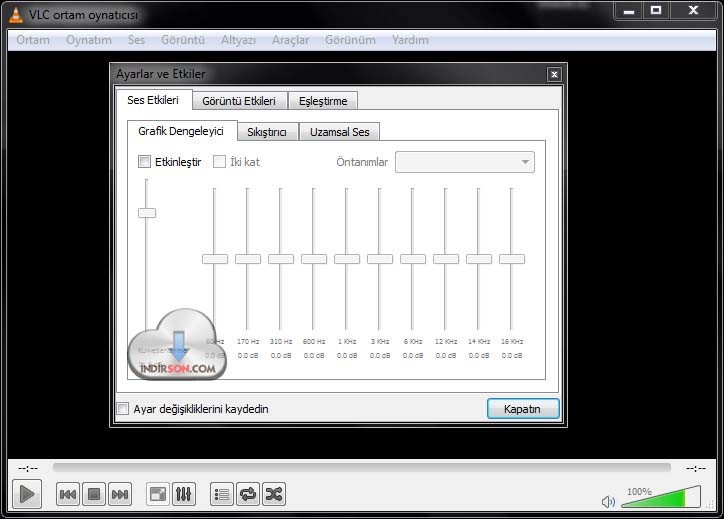Toggle fullscreen video icon

(158, 494)
